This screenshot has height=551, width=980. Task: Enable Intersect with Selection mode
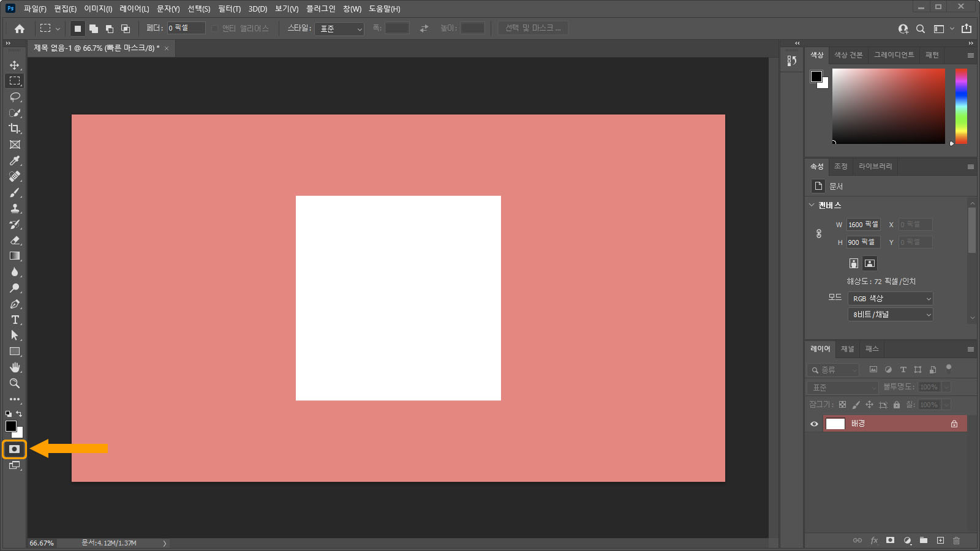pyautogui.click(x=126, y=28)
